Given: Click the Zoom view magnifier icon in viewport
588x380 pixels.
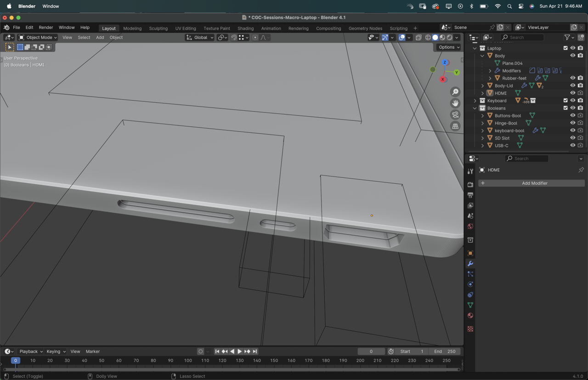Looking at the screenshot, I should coord(455,92).
